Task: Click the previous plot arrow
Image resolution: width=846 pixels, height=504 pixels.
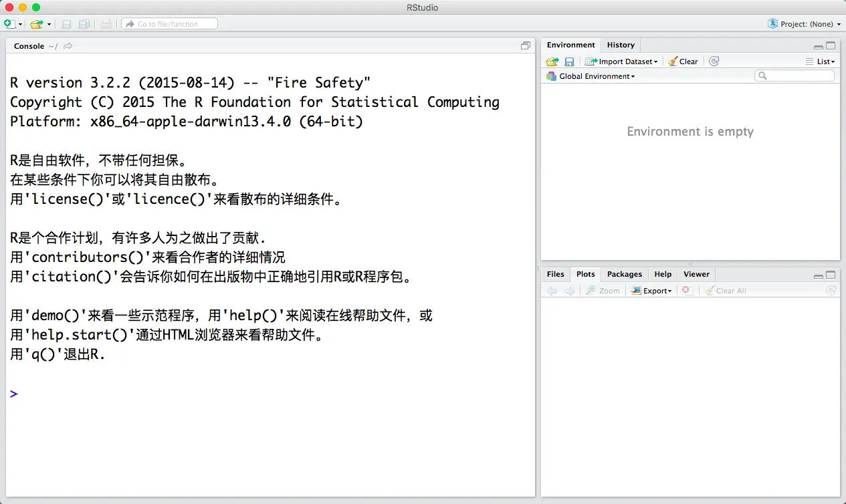Action: 552,291
